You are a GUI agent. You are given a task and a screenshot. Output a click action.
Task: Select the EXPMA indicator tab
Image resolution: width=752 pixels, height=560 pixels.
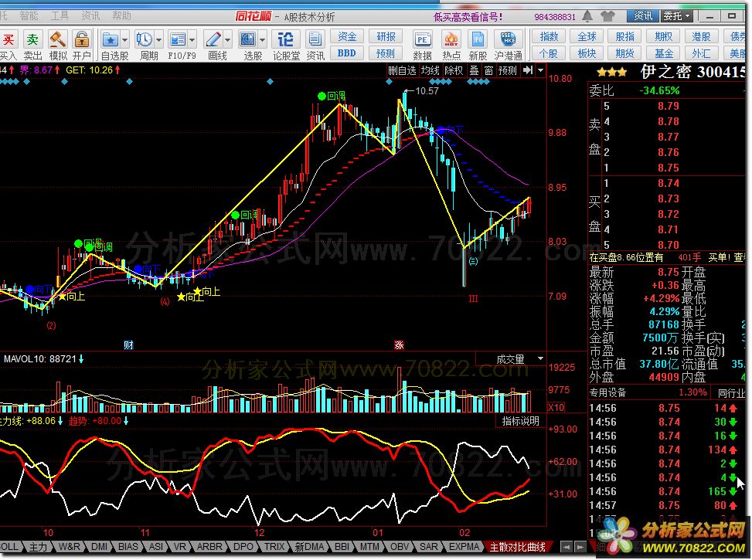coord(464,547)
